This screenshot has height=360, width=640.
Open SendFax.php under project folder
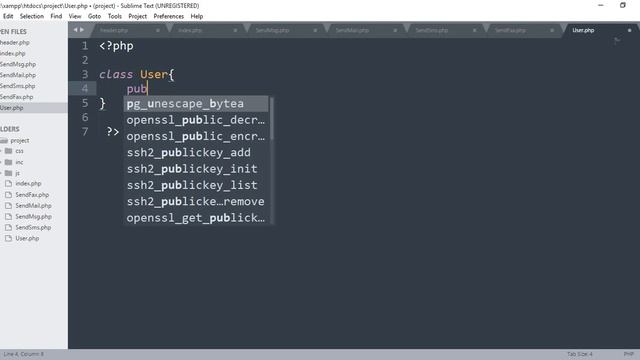[32, 195]
